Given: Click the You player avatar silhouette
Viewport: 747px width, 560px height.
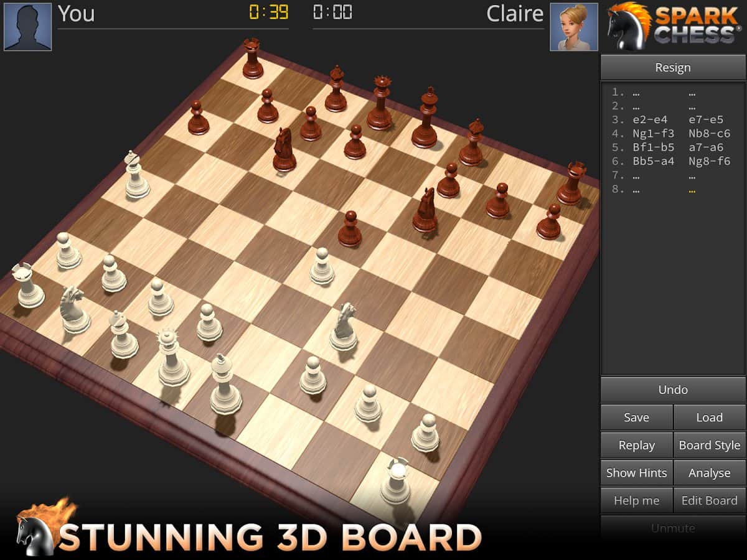Looking at the screenshot, I should coord(27,25).
